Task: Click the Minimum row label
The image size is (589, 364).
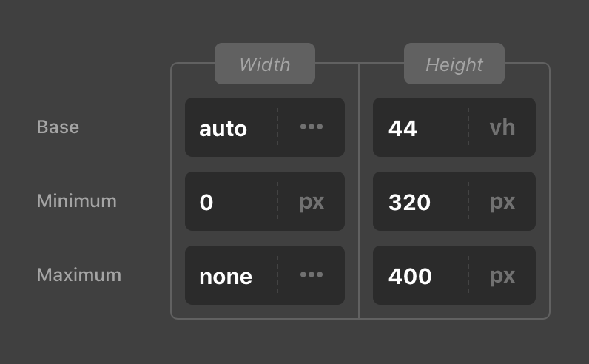Action: tap(77, 200)
